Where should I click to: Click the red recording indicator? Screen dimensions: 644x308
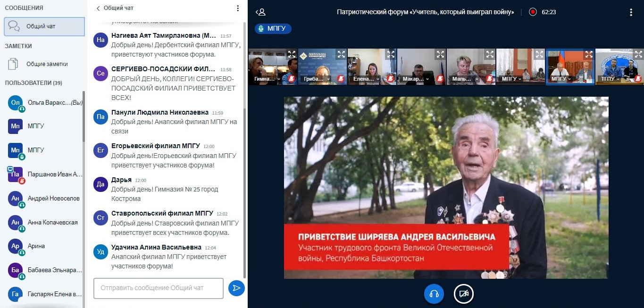coord(533,12)
